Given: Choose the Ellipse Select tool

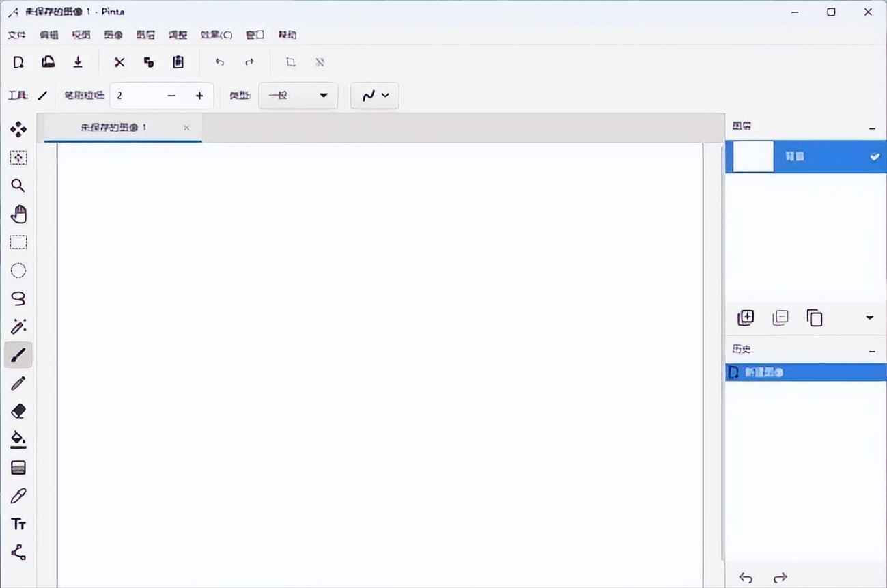Looking at the screenshot, I should pos(18,270).
